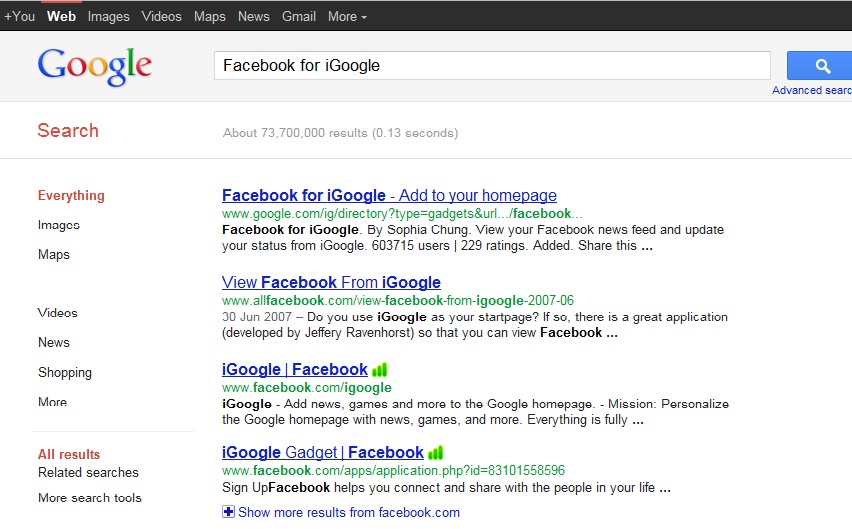Image resolution: width=852 pixels, height=529 pixels.
Task: Click the Advanced search link
Action: 812,90
